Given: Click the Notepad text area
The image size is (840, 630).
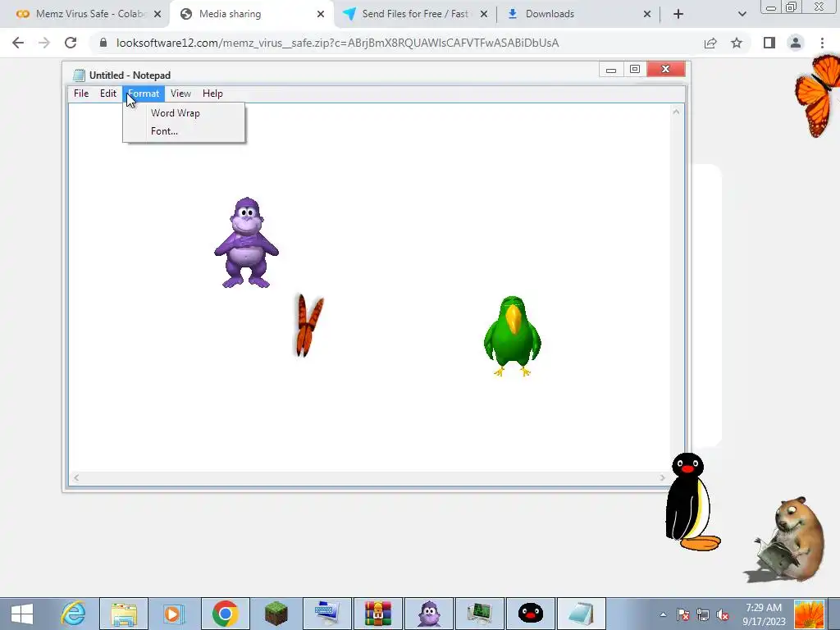Looking at the screenshot, I should click(x=369, y=287).
